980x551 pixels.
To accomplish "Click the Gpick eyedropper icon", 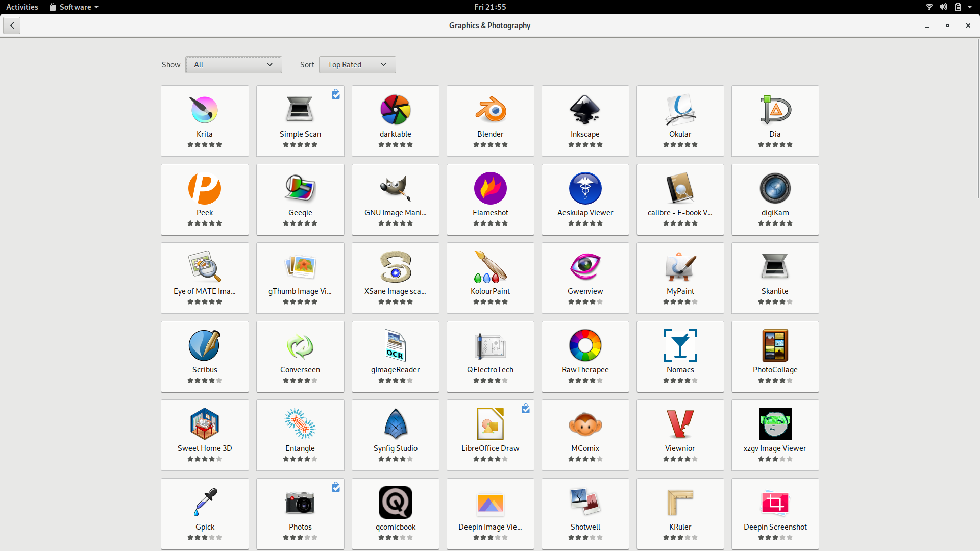I will 205,502.
